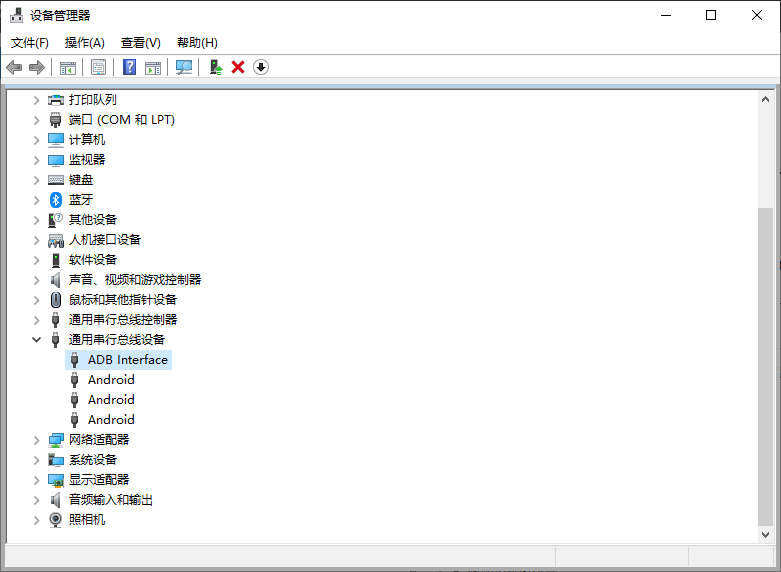
Task: Expand the 软件设备 node
Action: pyautogui.click(x=36, y=260)
